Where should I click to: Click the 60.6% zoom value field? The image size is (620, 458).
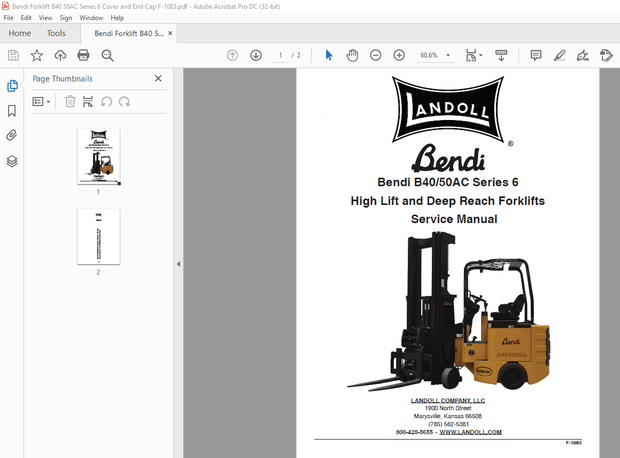(x=429, y=55)
